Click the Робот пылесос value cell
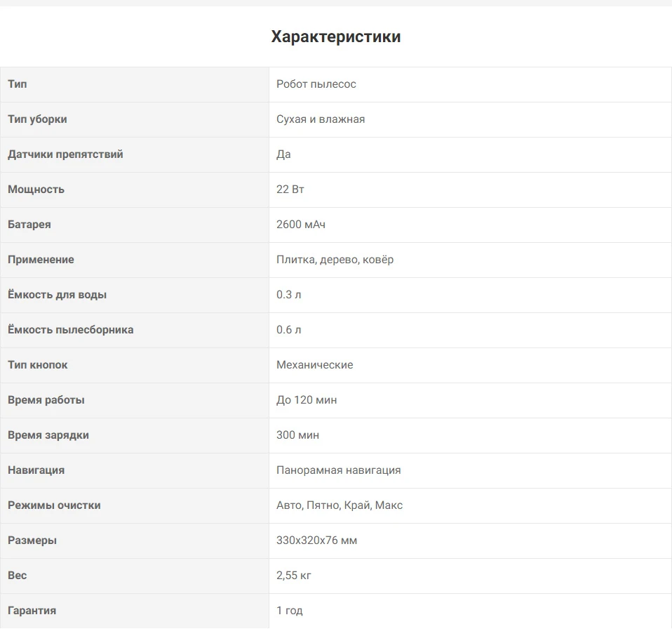The height and width of the screenshot is (643, 672). [x=316, y=84]
